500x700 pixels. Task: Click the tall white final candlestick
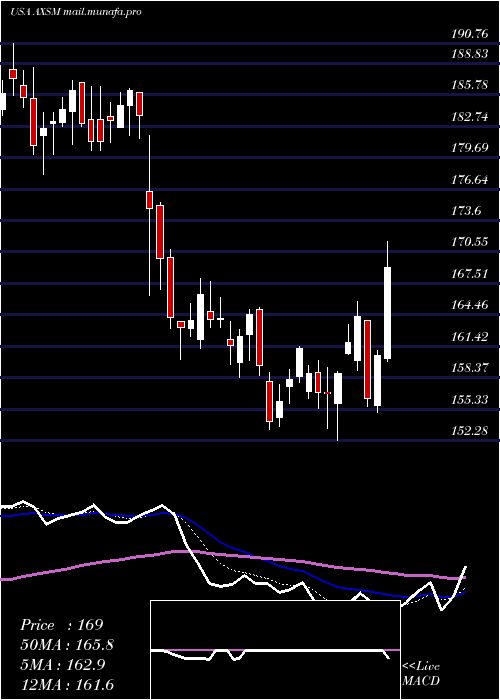[x=388, y=313]
